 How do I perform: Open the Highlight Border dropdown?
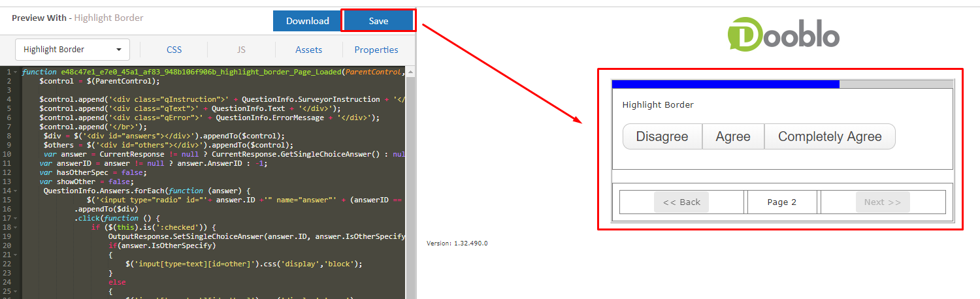[73, 50]
